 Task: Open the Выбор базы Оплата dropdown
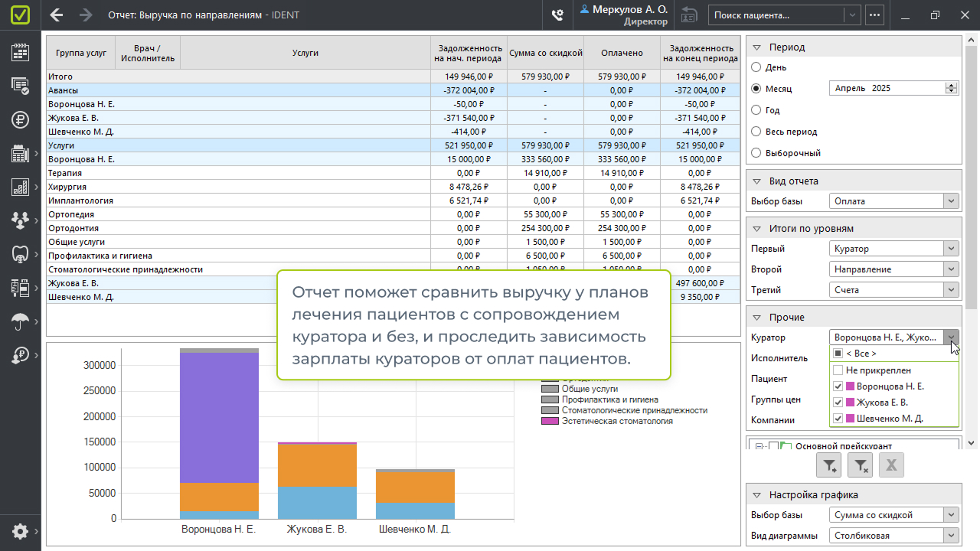tap(894, 201)
